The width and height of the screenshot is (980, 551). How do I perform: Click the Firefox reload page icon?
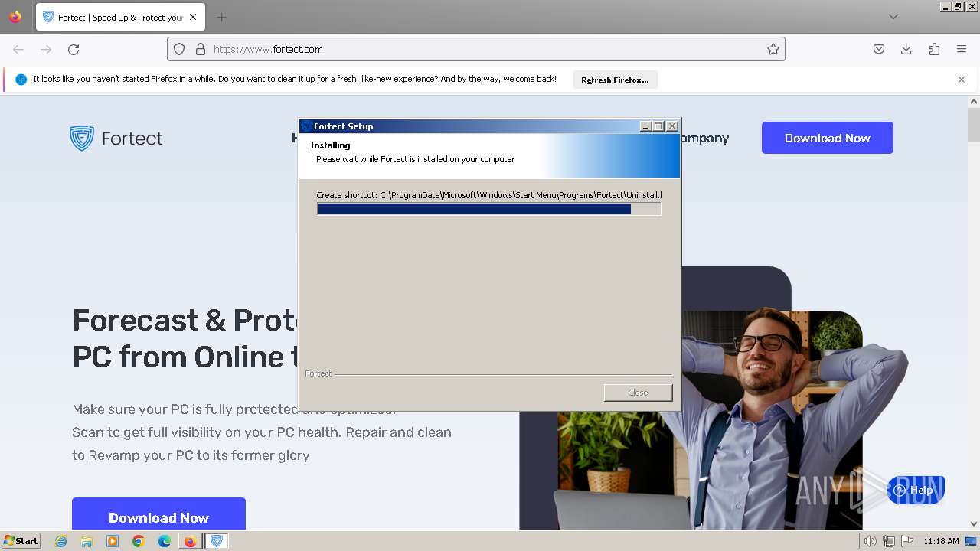[73, 49]
